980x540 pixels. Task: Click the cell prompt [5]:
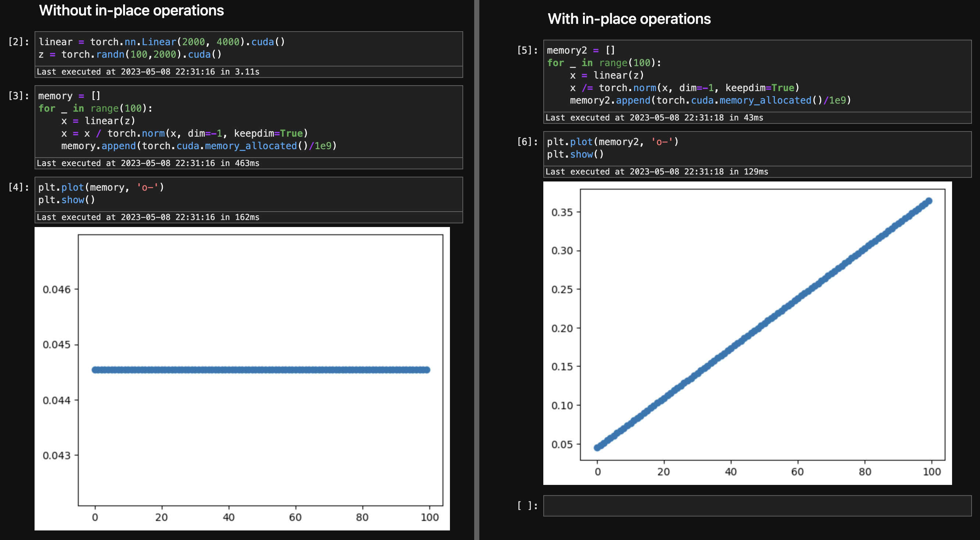527,50
